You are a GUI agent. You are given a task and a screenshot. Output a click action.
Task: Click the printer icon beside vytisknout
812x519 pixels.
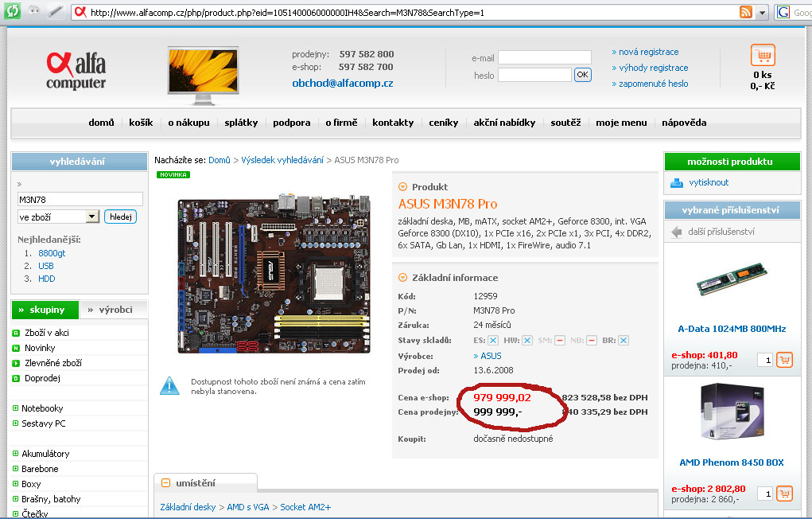pyautogui.click(x=676, y=182)
